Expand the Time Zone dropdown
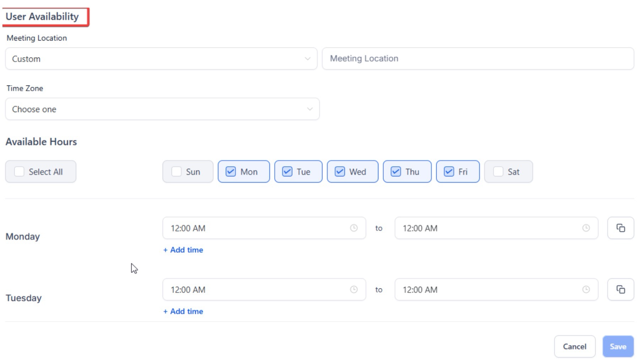644x359 pixels. pyautogui.click(x=162, y=109)
